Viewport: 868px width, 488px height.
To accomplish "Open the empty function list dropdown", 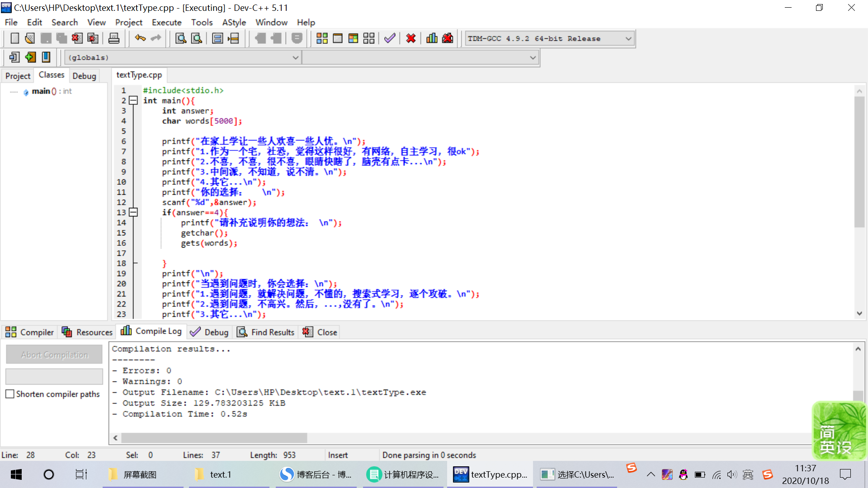I will pyautogui.click(x=533, y=57).
